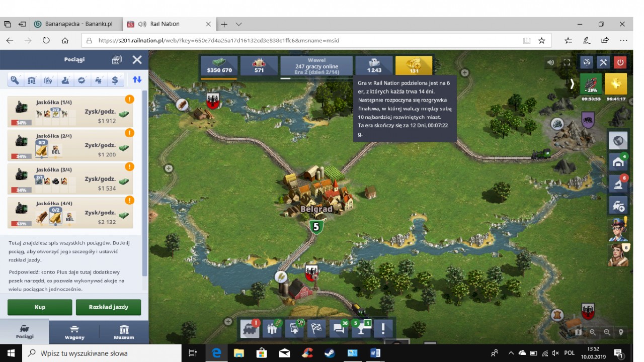Open the world map globe button
The width and height of the screenshot is (644, 362).
coord(618,140)
